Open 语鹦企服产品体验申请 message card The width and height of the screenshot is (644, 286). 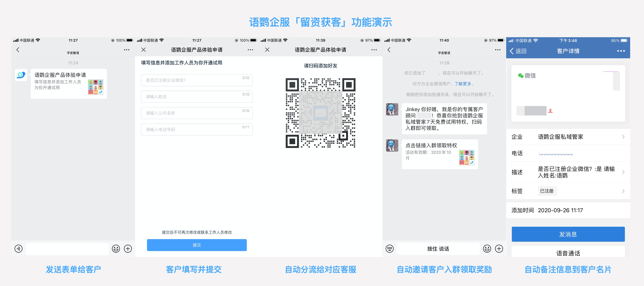point(69,84)
